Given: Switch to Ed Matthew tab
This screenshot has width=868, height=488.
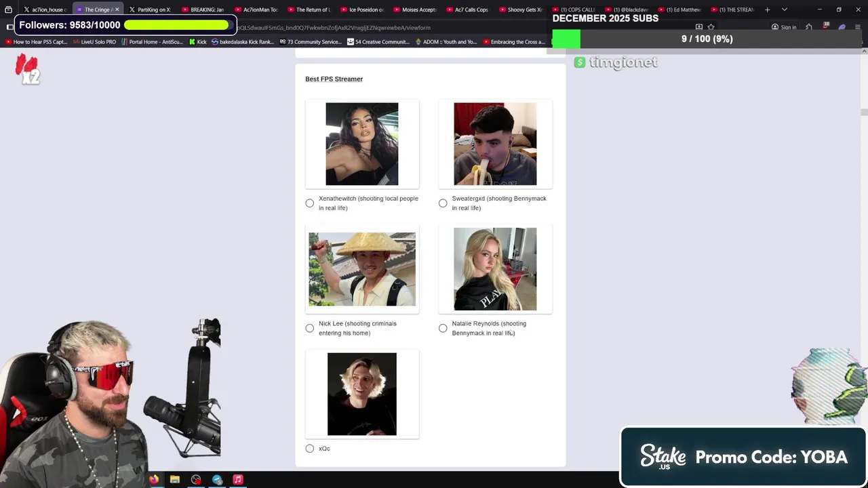Looking at the screenshot, I should 679,9.
